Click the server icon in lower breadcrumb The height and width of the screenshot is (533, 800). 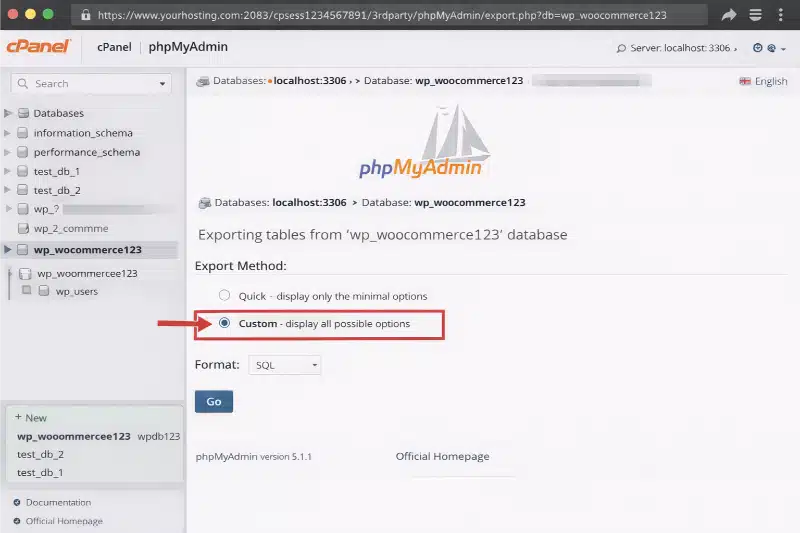coord(205,203)
